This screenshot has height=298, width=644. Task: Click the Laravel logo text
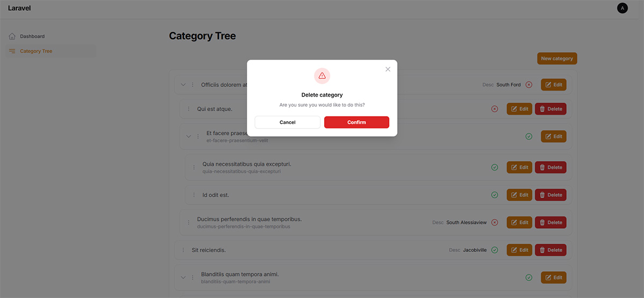click(19, 8)
